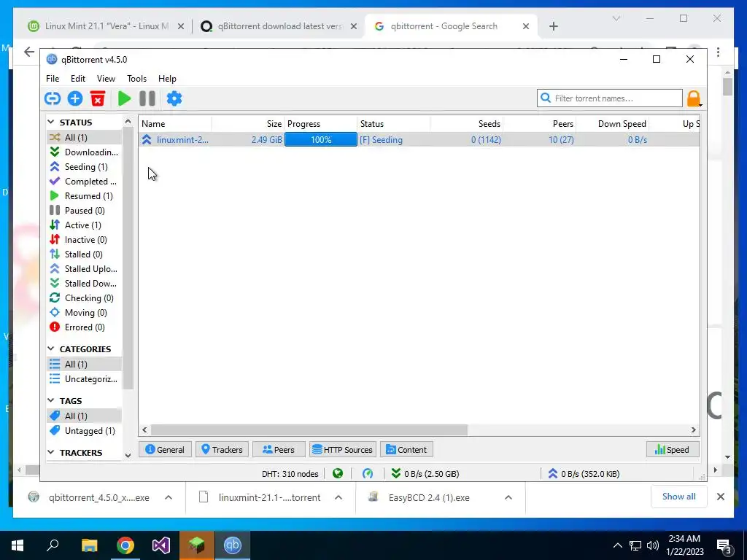The image size is (747, 560).
Task: Click the Pause torrents toolbar icon
Action: tap(147, 98)
